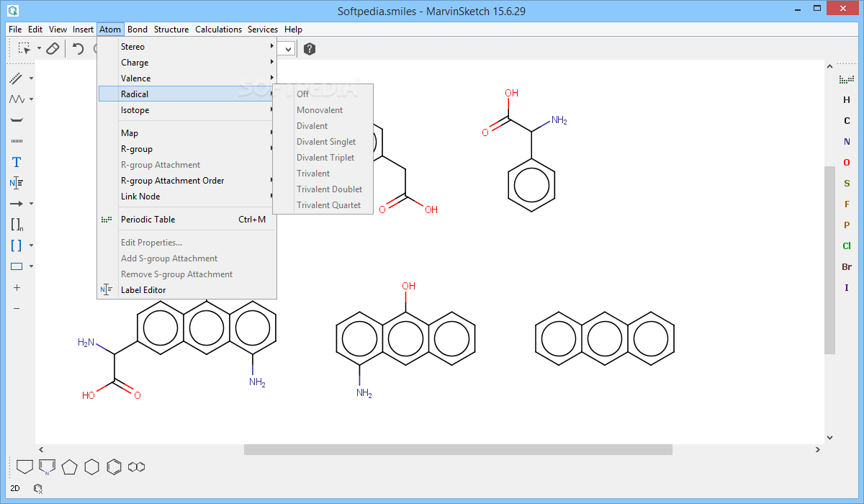Select the reaction arrow tool
The width and height of the screenshot is (864, 504).
click(x=17, y=204)
